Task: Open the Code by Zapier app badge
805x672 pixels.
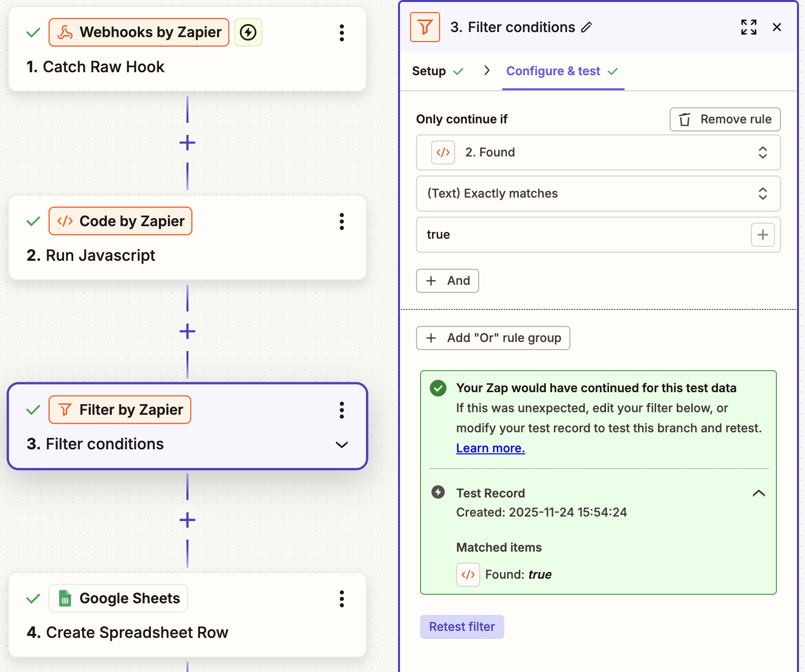Action: pyautogui.click(x=120, y=221)
